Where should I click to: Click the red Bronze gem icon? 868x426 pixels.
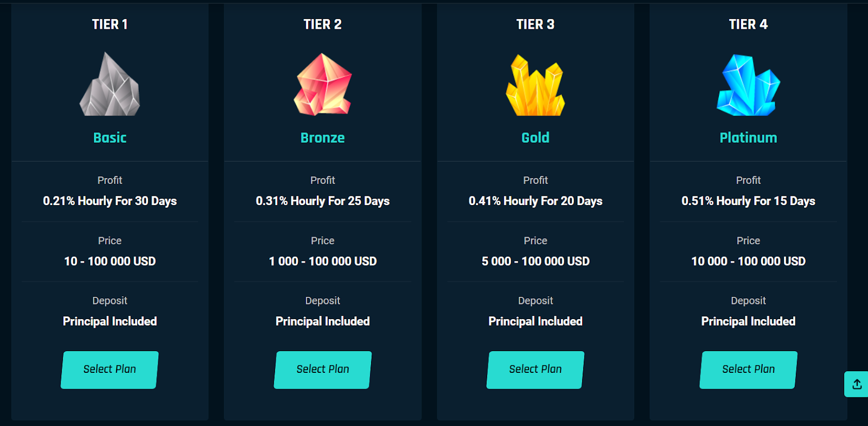tap(323, 84)
